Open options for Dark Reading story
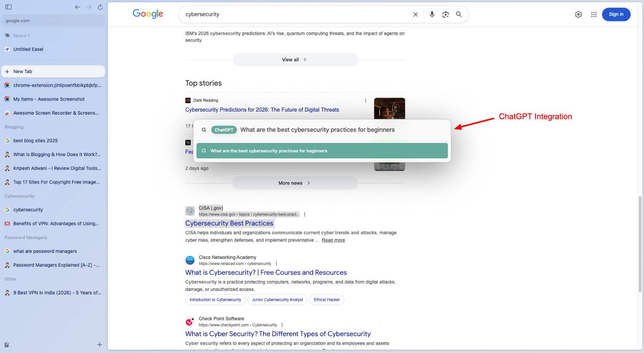 [x=365, y=101]
